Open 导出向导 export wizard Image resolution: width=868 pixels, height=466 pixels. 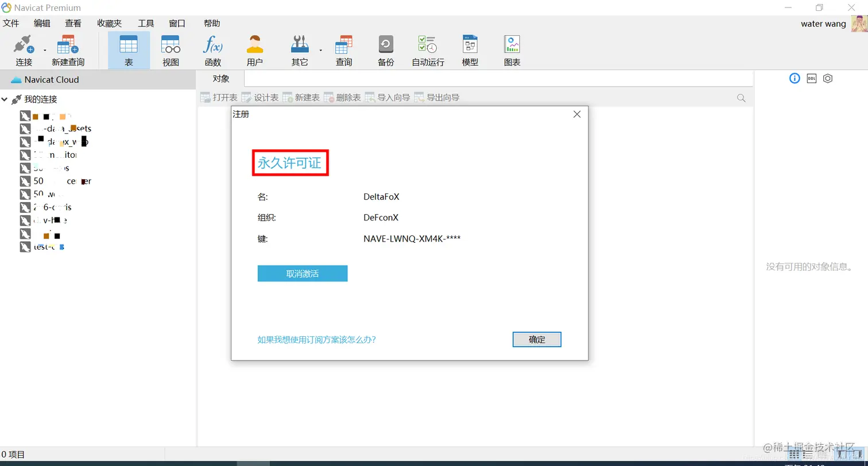[x=437, y=98]
